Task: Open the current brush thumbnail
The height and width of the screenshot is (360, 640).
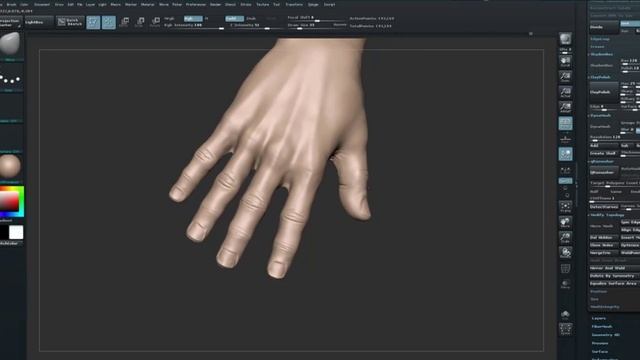Action: 10,43
